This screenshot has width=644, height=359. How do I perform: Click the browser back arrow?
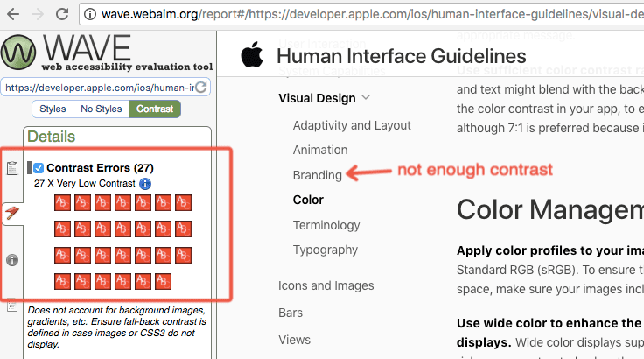(x=13, y=14)
